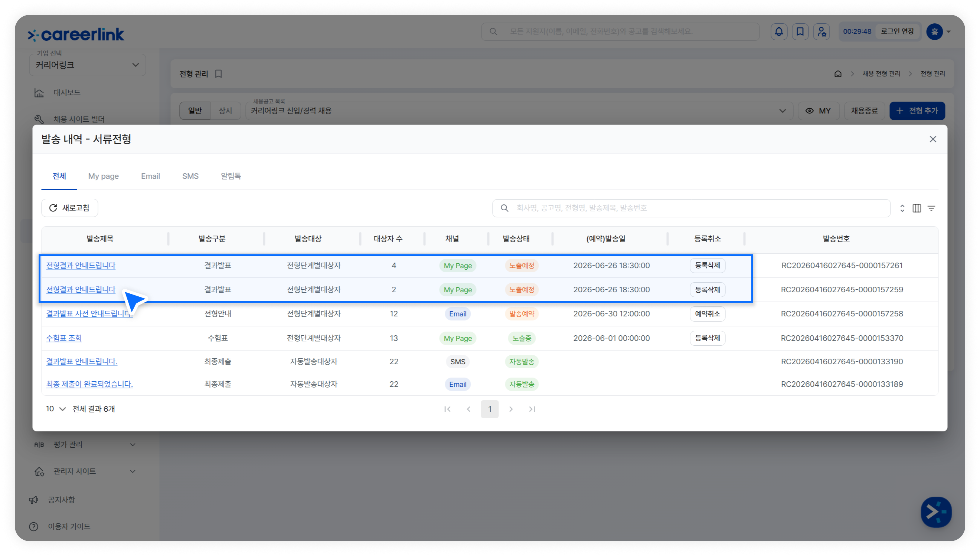The height and width of the screenshot is (556, 980).
Task: Click the 채용종료 button
Action: [864, 111]
